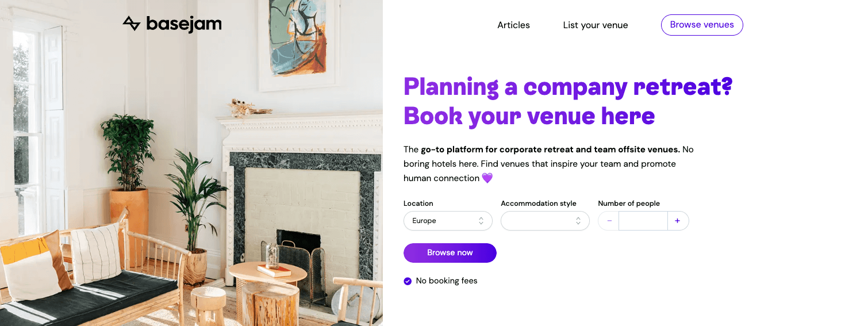Increase number of people with plus
This screenshot has width=868, height=326.
tap(678, 221)
